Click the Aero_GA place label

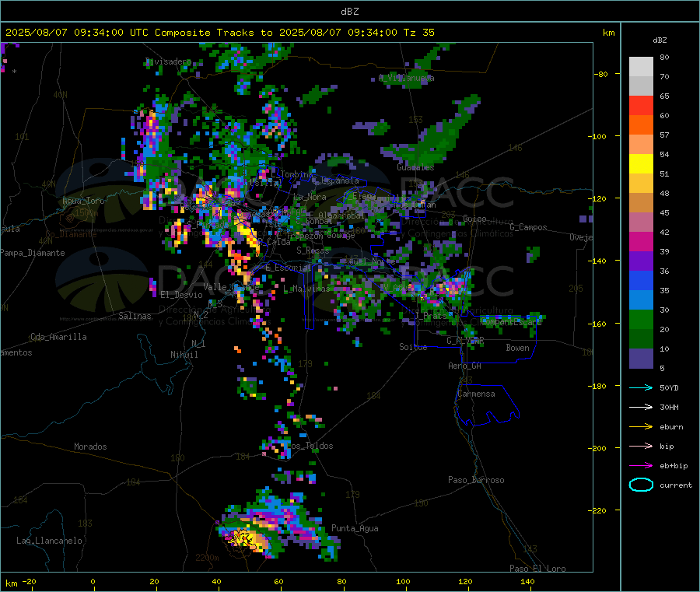coord(464,366)
